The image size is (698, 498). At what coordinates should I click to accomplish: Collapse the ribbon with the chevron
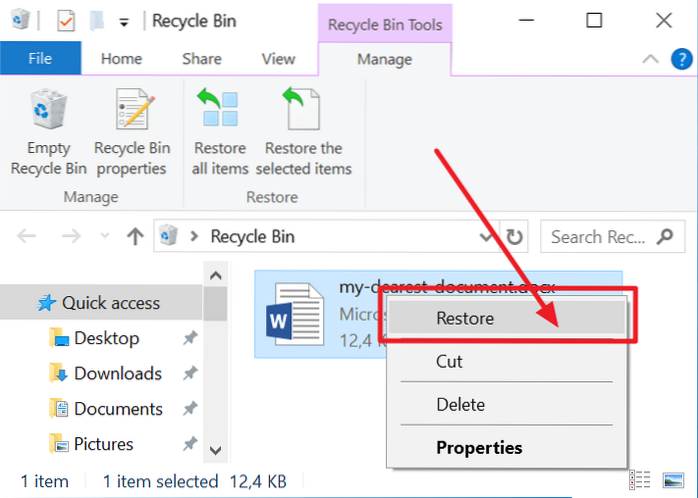650,59
